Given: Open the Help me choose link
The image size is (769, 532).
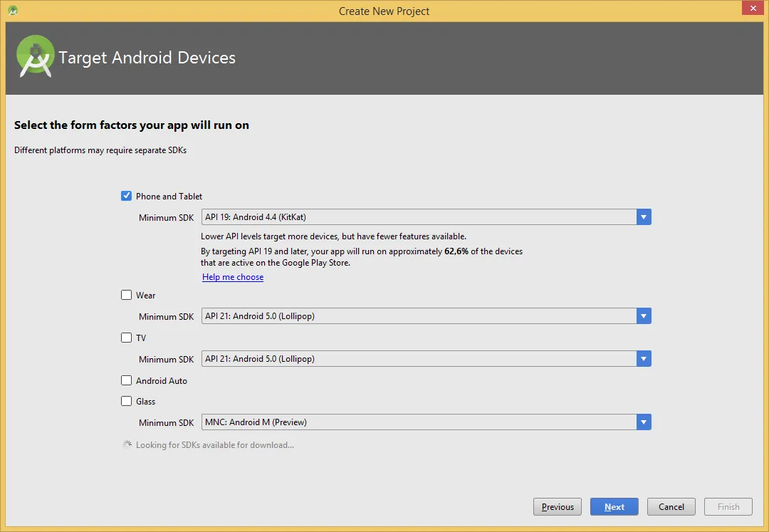Looking at the screenshot, I should coord(233,277).
